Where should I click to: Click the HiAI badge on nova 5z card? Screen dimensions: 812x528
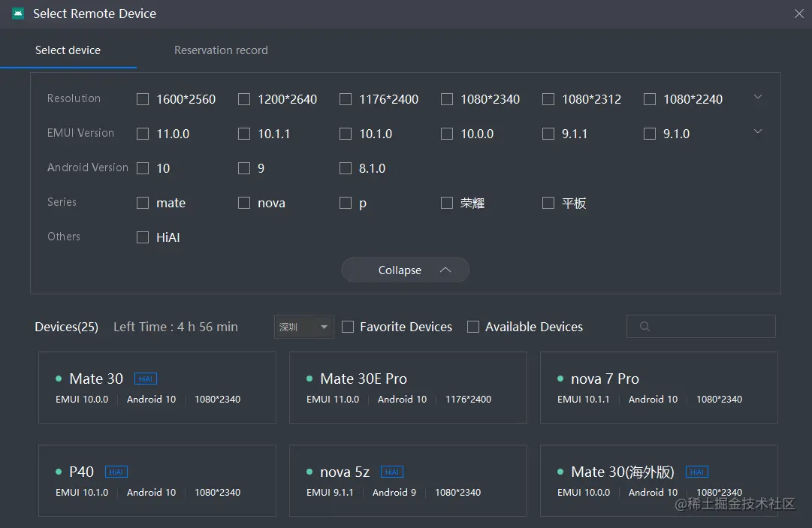[392, 472]
